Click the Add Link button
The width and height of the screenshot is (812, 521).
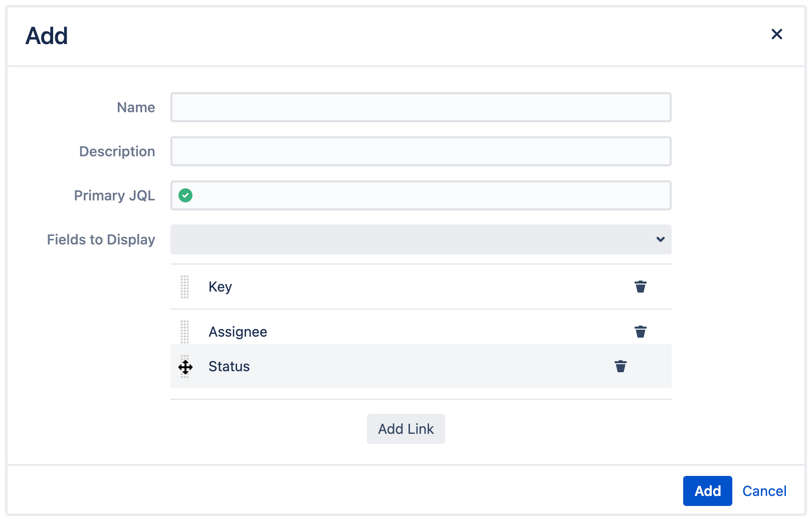(x=405, y=429)
